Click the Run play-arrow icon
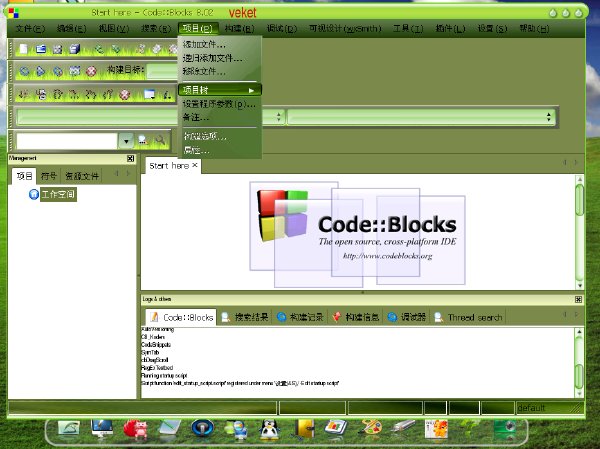Image resolution: width=600 pixels, height=449 pixels. (x=41, y=71)
